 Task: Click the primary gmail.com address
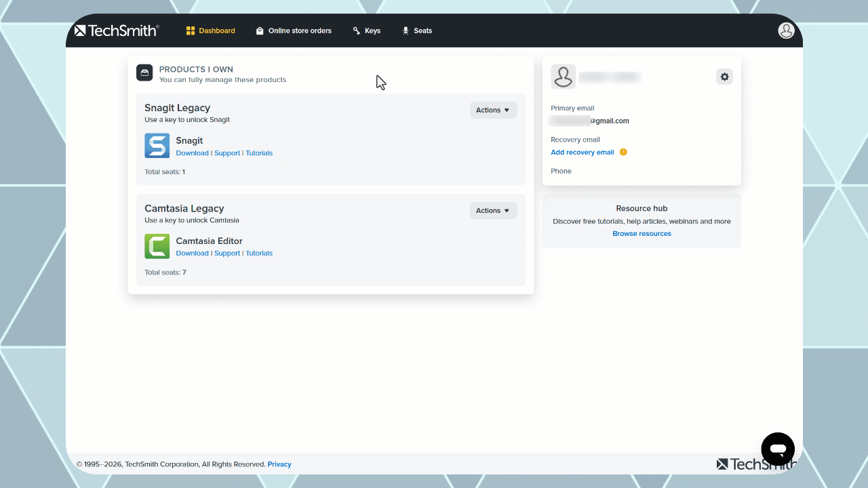(x=589, y=121)
